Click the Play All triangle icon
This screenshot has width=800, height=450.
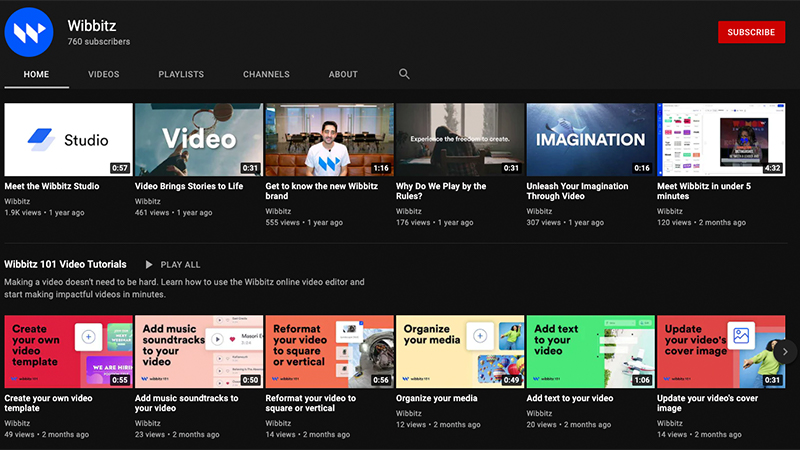point(148,264)
